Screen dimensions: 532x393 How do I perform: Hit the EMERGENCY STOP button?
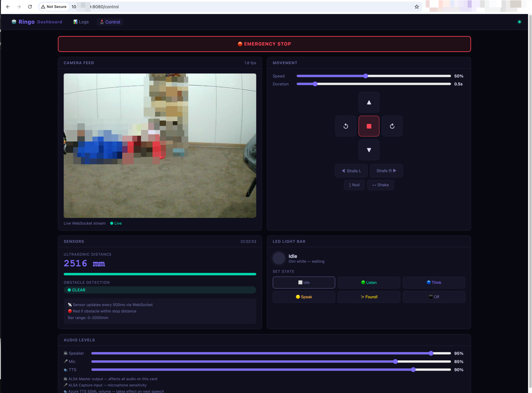[x=264, y=44]
